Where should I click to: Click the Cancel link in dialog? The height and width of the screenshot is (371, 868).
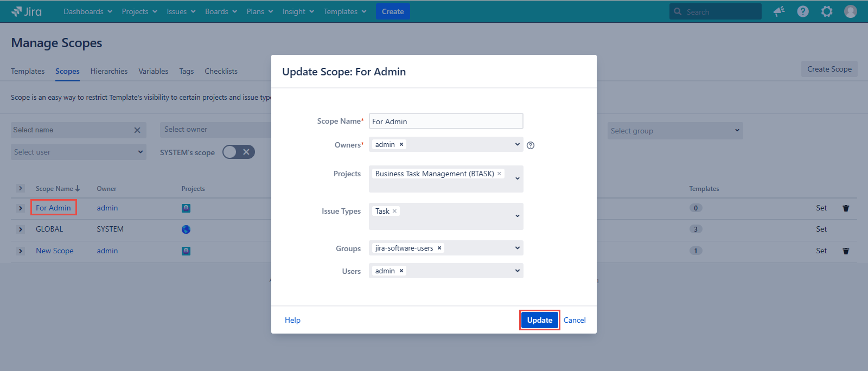[x=575, y=320]
